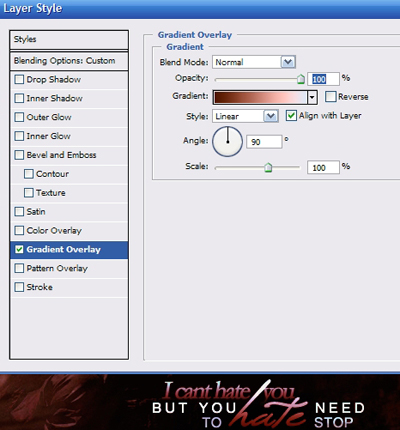Select the Bevel and Emboss entry
Screen dimensions: 400x430
(x=69, y=155)
